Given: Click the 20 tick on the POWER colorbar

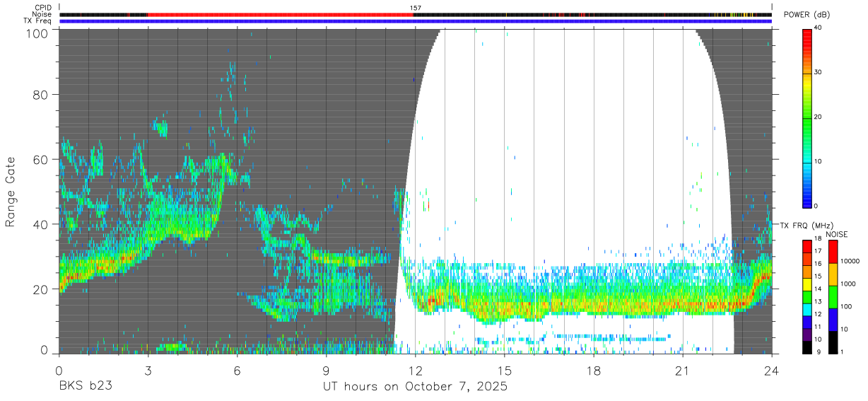Looking at the screenshot, I should (819, 117).
